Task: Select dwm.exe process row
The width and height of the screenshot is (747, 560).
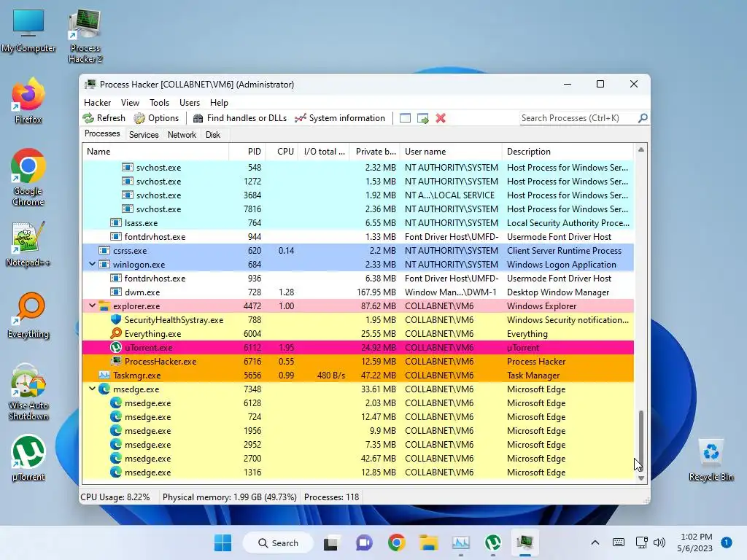Action: coord(357,292)
